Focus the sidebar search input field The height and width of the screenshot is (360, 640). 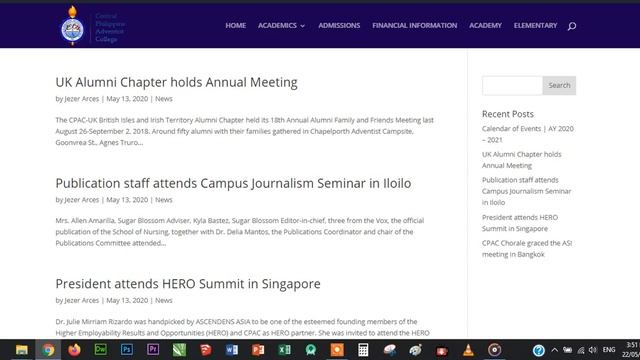point(512,85)
